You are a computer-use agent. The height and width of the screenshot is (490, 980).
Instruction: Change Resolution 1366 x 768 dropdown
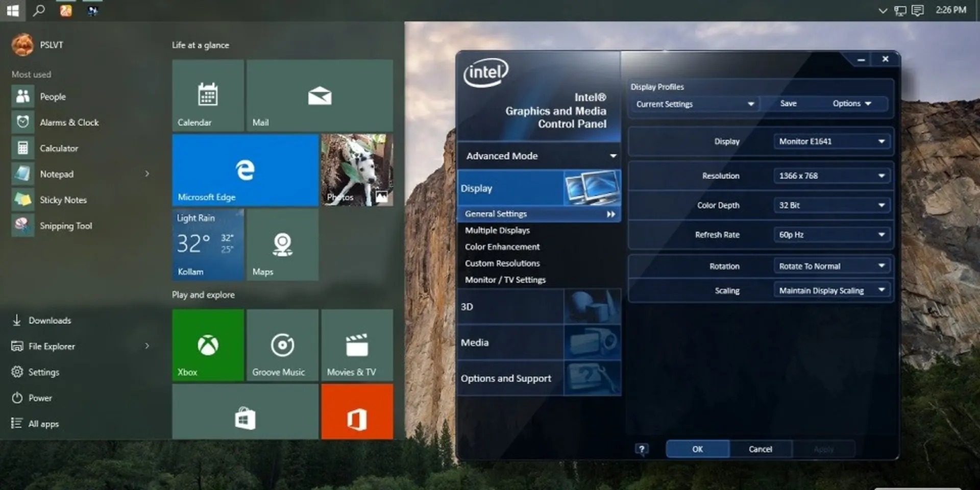point(832,176)
